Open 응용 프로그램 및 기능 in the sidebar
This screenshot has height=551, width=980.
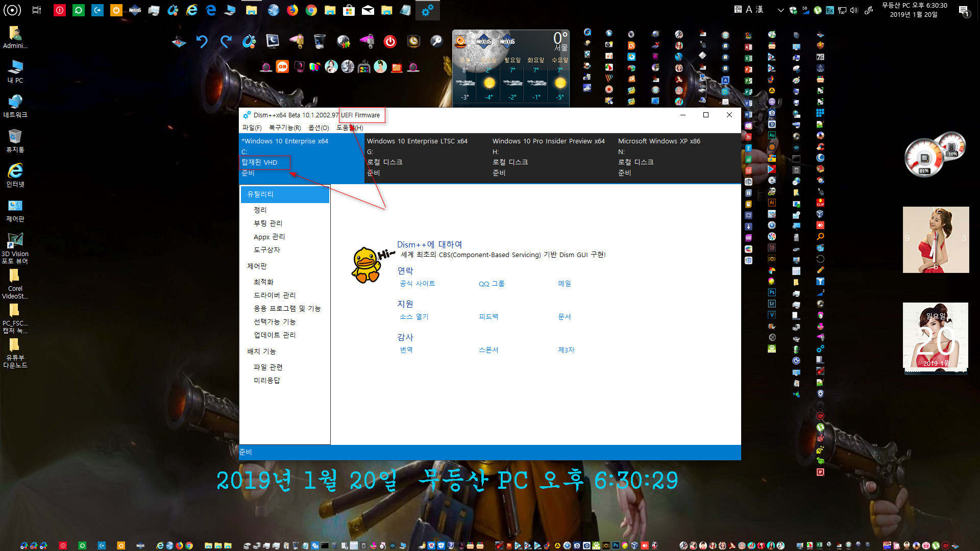[287, 309]
